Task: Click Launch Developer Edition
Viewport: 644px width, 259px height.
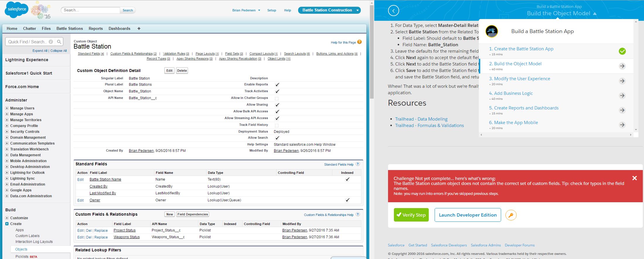Action: click(x=468, y=215)
